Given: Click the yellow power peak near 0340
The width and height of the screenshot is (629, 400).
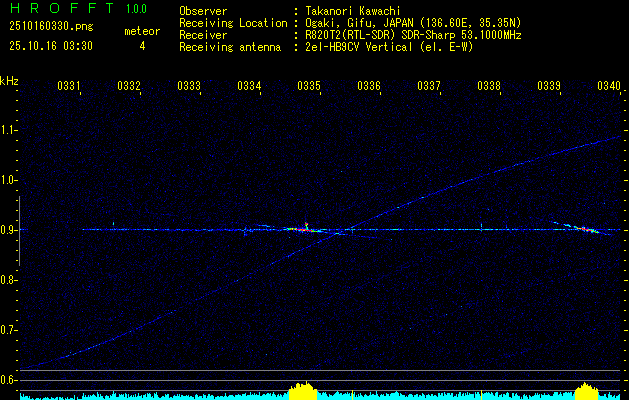Looking at the screenshot, I should [x=586, y=392].
